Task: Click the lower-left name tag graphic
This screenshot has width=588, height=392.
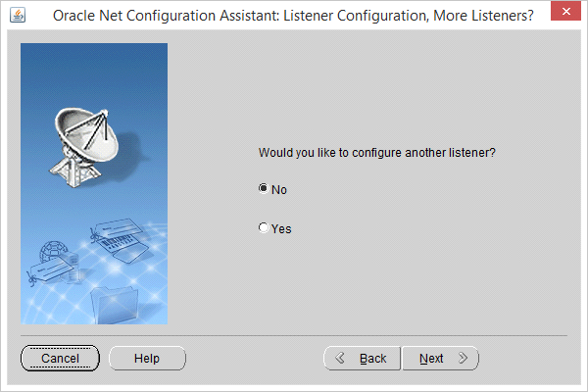Action: [51, 270]
